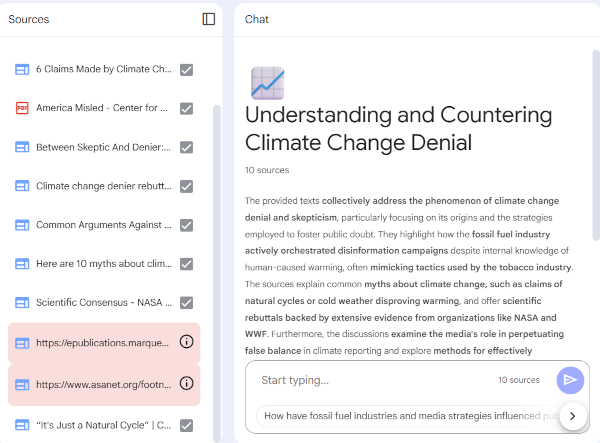Toggle checkbox for America Misled source

(x=186, y=108)
